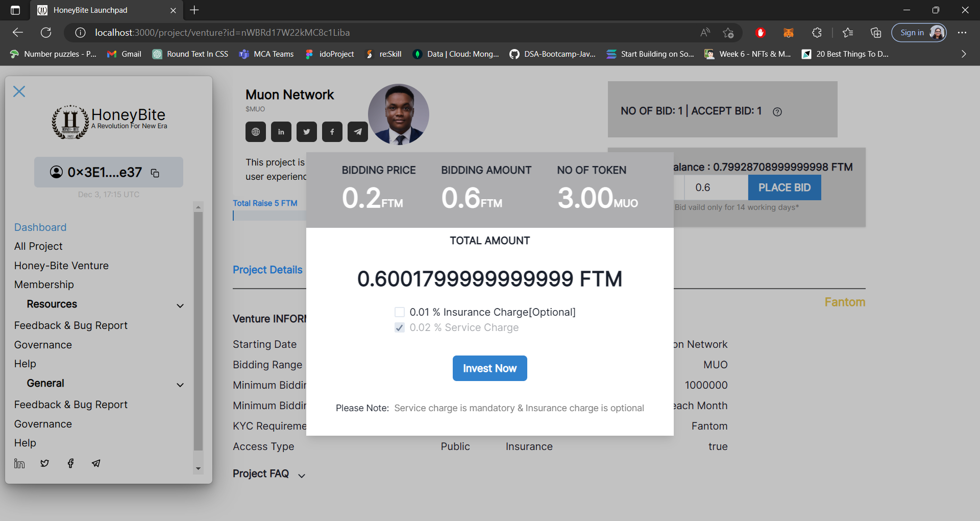Open the idoProject Figma bookmark
Image resolution: width=980 pixels, height=521 pixels.
pyautogui.click(x=329, y=54)
